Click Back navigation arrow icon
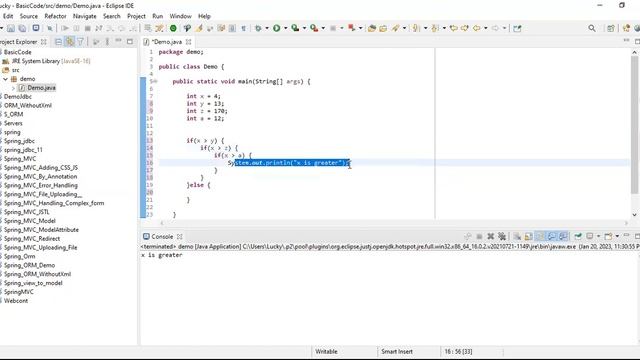640x360 pixels. pyautogui.click(x=476, y=28)
